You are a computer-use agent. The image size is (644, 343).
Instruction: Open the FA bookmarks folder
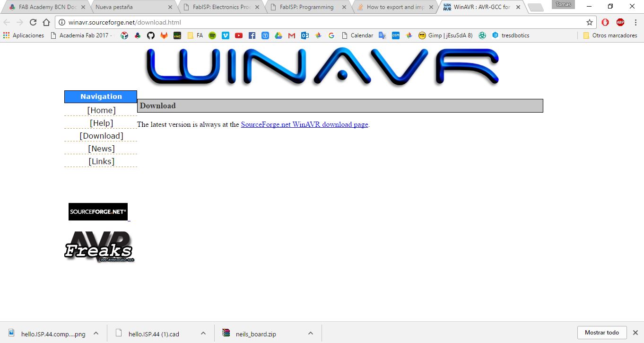pos(195,35)
